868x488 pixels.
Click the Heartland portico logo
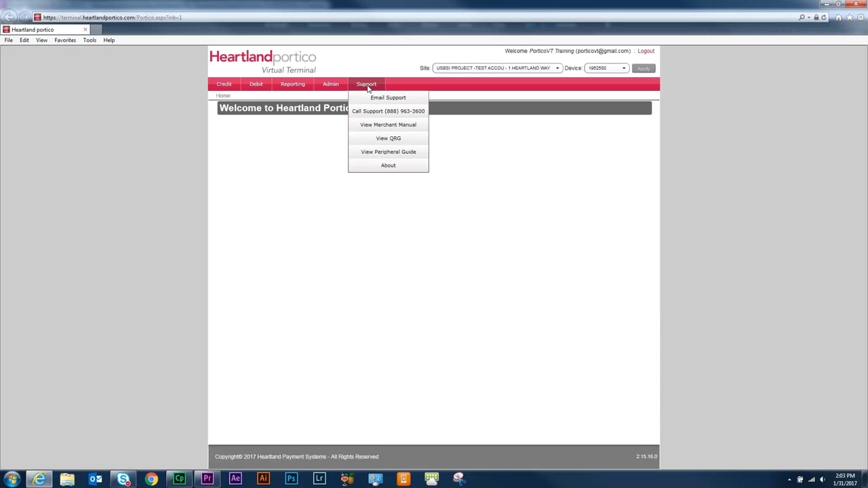(263, 61)
